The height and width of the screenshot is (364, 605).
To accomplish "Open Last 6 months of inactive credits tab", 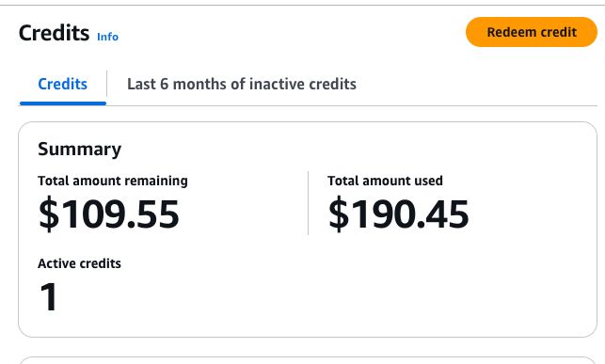I will click(242, 84).
